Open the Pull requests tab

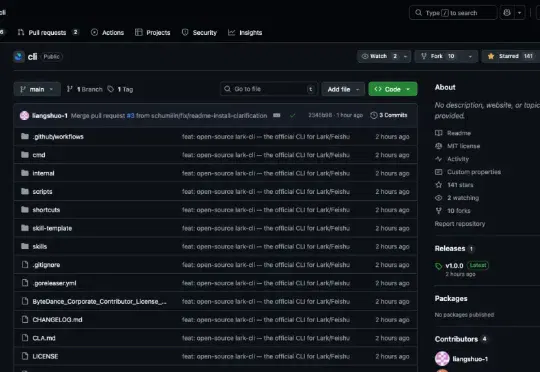[48, 32]
